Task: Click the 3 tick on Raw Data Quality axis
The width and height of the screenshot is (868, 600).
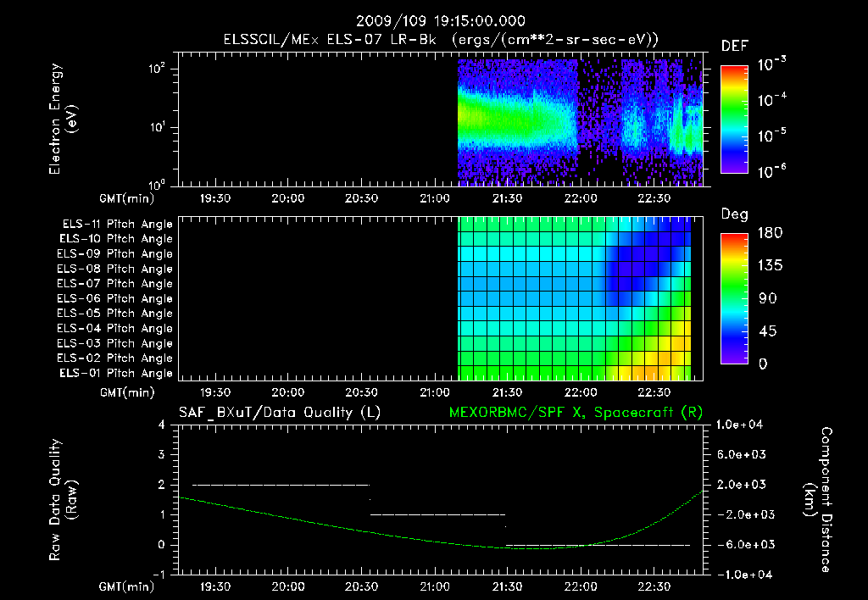Action: pyautogui.click(x=162, y=454)
